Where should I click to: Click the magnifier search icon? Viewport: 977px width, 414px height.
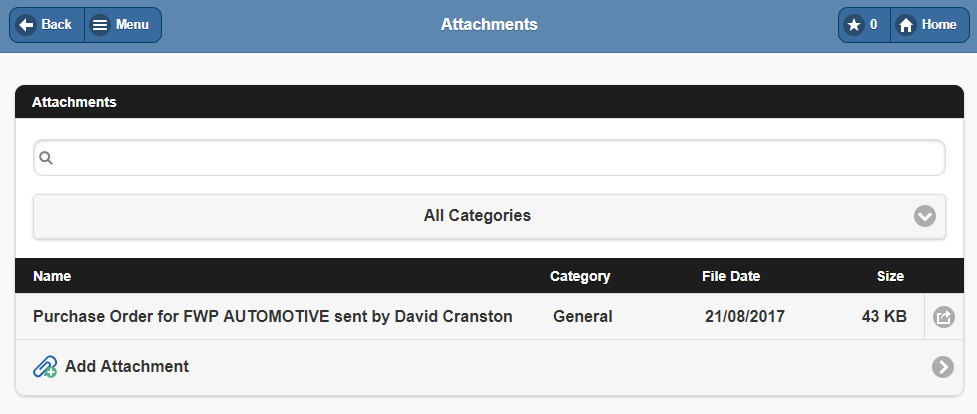pos(45,158)
